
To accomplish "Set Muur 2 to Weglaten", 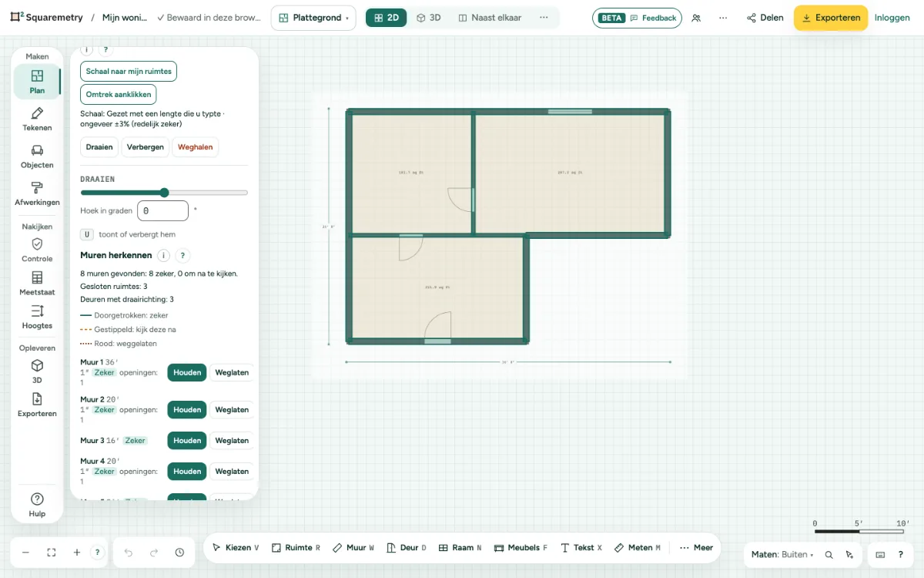I will (232, 410).
